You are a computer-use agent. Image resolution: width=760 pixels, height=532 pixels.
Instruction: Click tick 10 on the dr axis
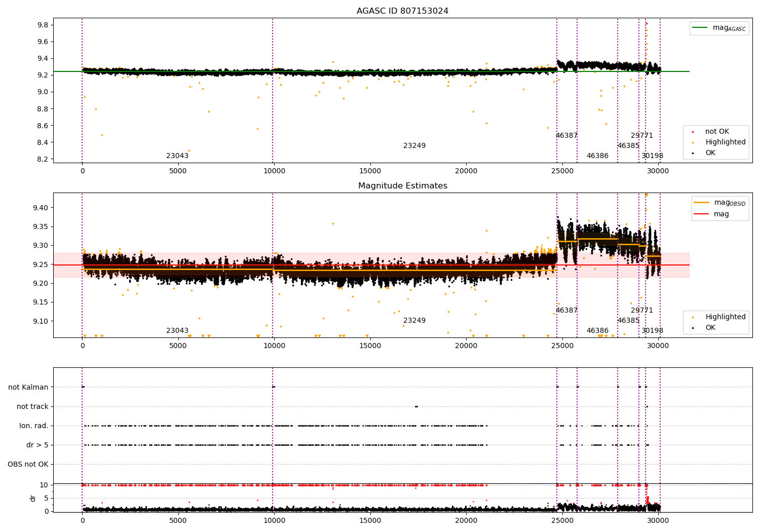pyautogui.click(x=44, y=485)
